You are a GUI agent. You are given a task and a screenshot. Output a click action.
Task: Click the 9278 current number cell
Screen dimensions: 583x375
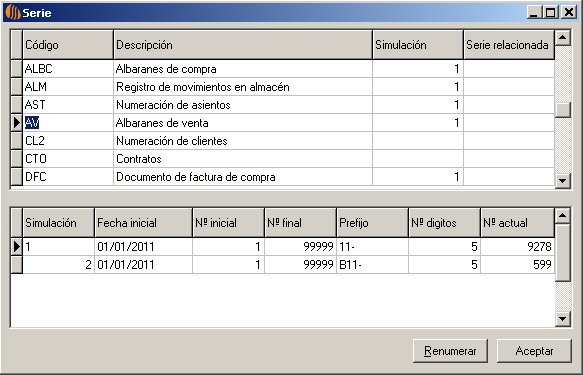517,246
